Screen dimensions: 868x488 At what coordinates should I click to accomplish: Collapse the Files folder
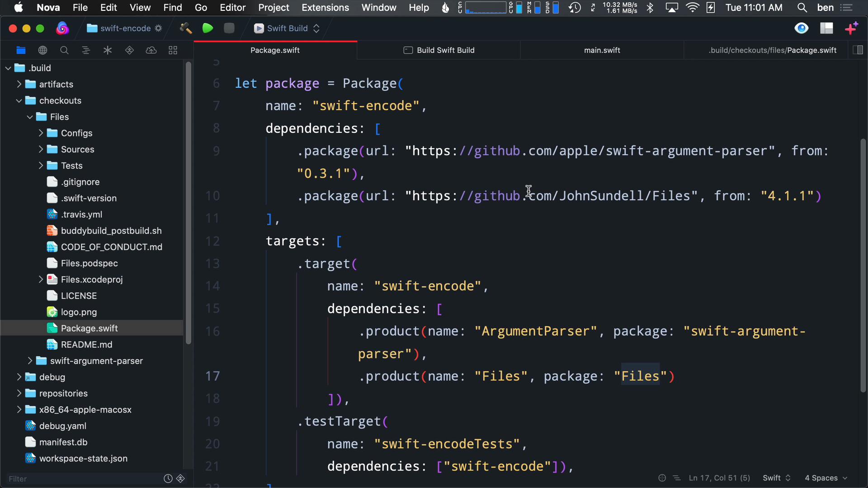point(30,117)
